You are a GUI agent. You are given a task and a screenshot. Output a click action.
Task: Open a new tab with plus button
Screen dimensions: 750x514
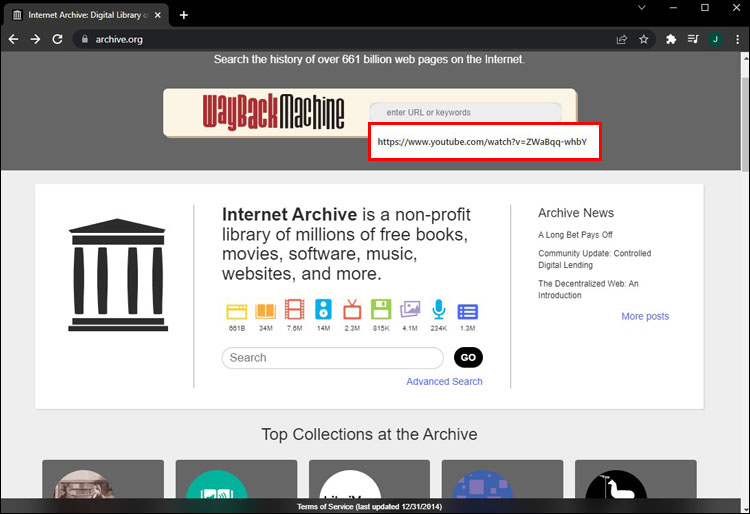[x=184, y=15]
